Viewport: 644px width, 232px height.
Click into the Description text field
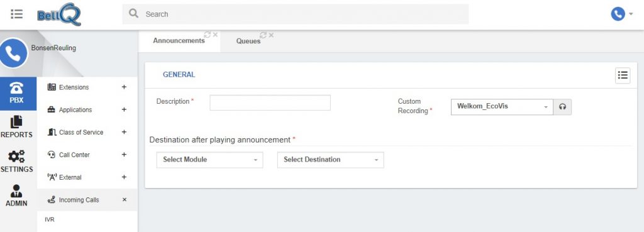[x=270, y=102]
